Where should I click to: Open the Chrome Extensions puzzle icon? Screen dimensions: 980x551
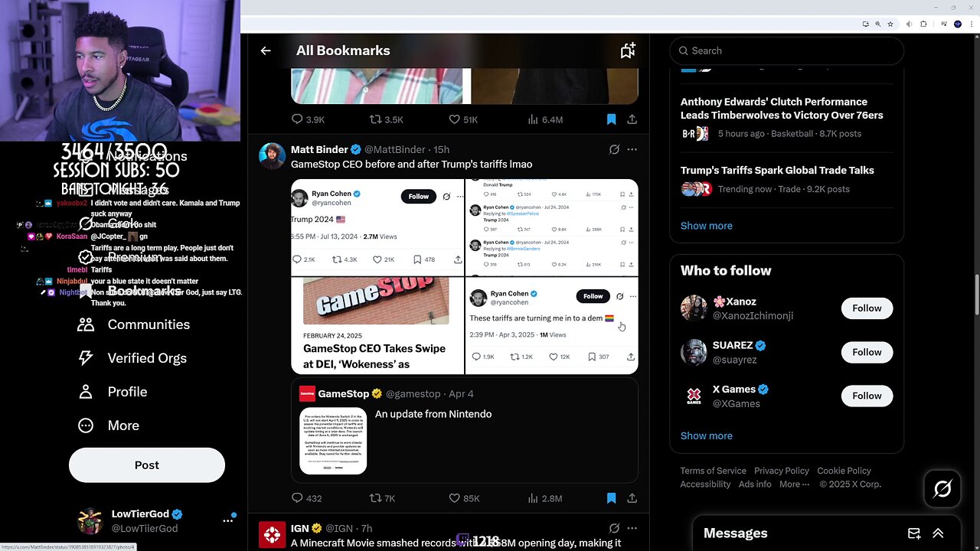coord(923,24)
